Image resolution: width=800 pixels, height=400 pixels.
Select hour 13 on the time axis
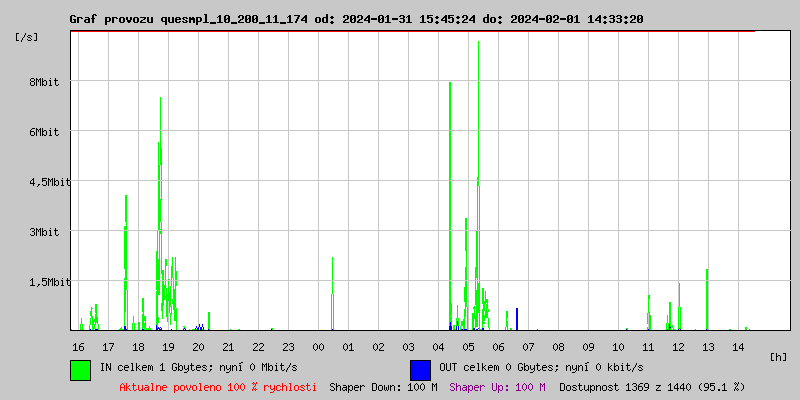[x=708, y=346]
